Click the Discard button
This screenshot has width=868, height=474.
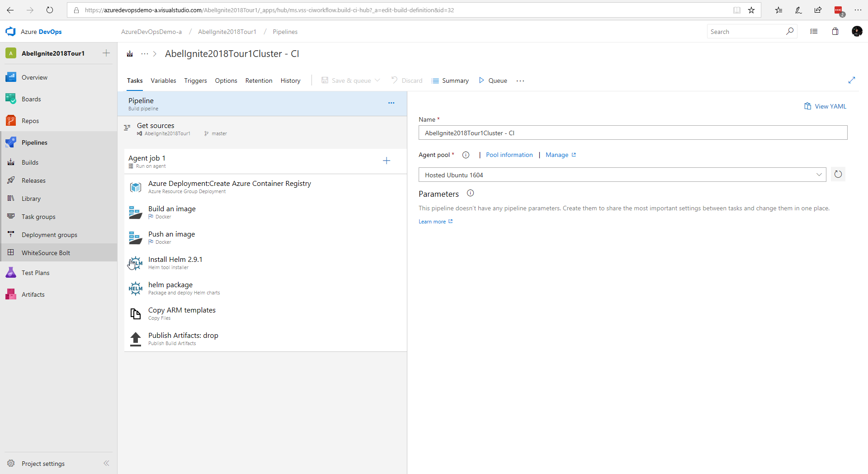pos(407,81)
